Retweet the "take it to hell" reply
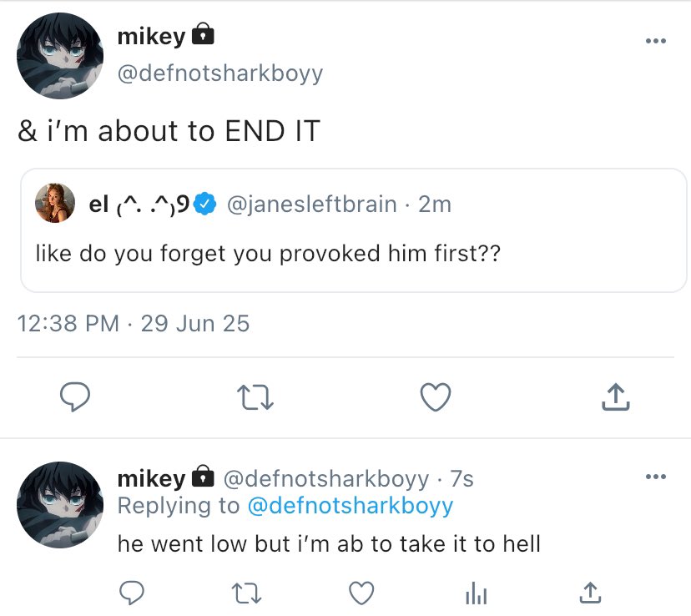The width and height of the screenshot is (691, 616). point(246,593)
